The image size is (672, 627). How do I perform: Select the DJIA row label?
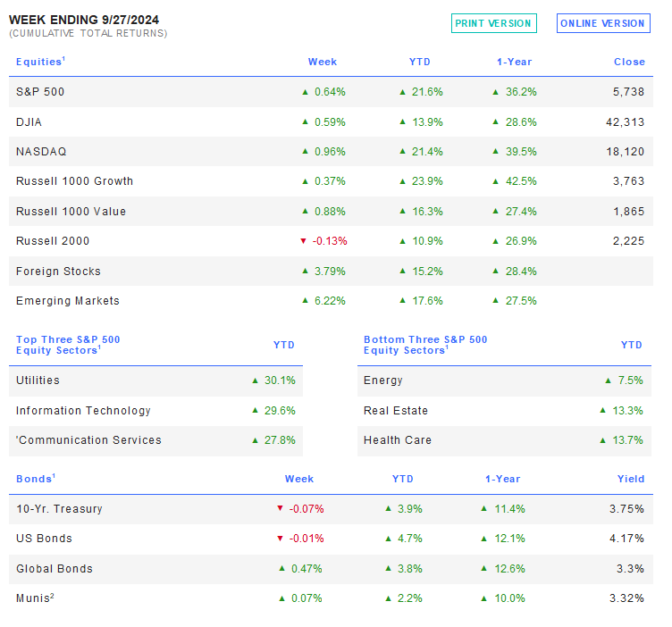pos(29,122)
